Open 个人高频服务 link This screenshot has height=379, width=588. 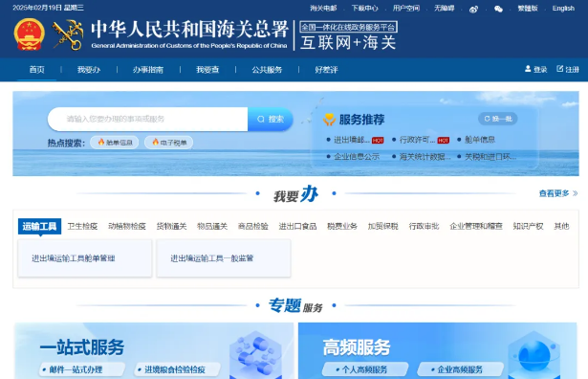point(365,369)
